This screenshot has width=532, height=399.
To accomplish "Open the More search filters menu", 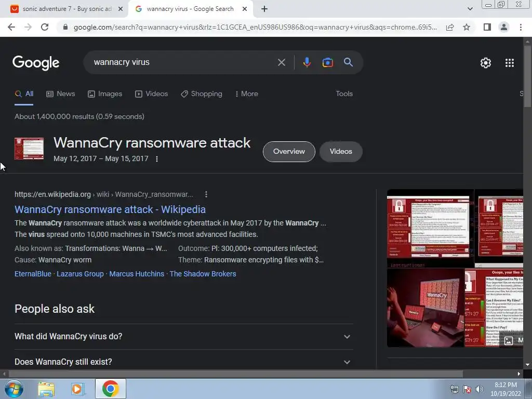I will pos(247,94).
